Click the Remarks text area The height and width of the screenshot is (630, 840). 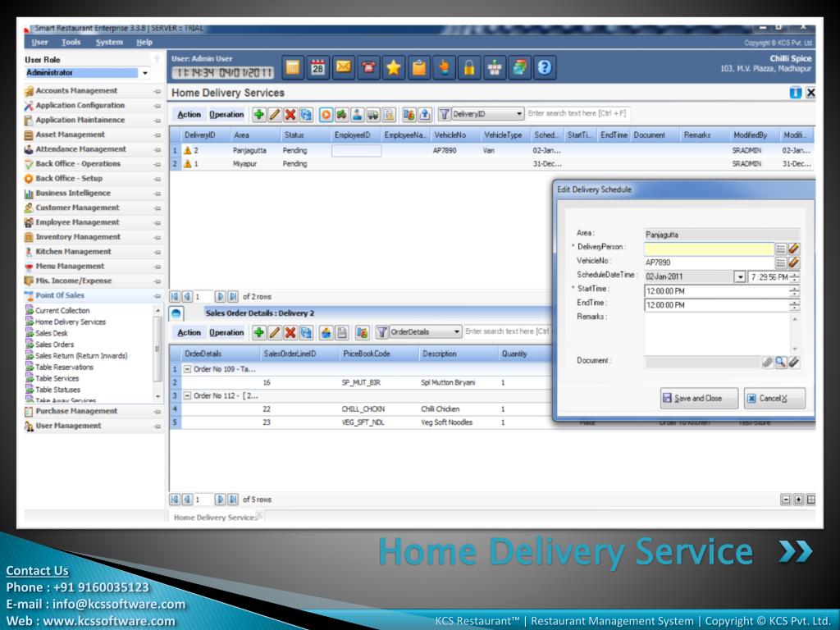pos(717,333)
